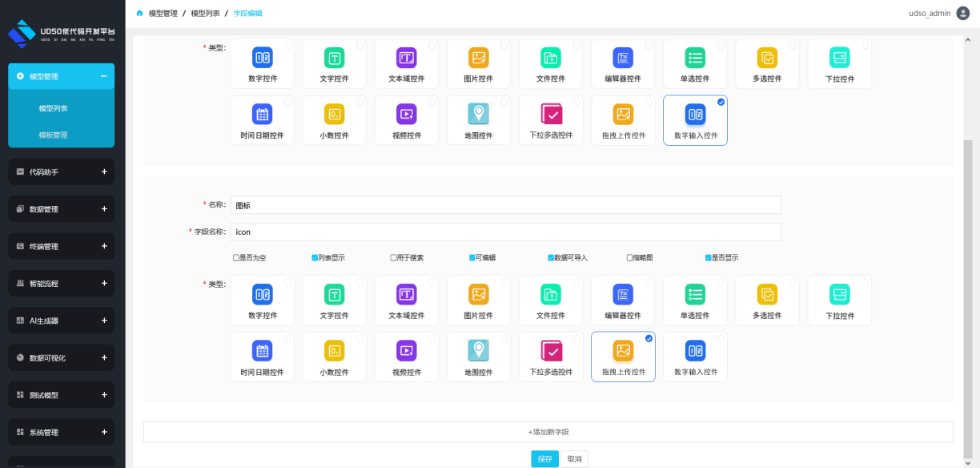Image resolution: width=980 pixels, height=468 pixels.
Task: Pick 图片控件 in the 图标 field's type row
Action: 478,301
